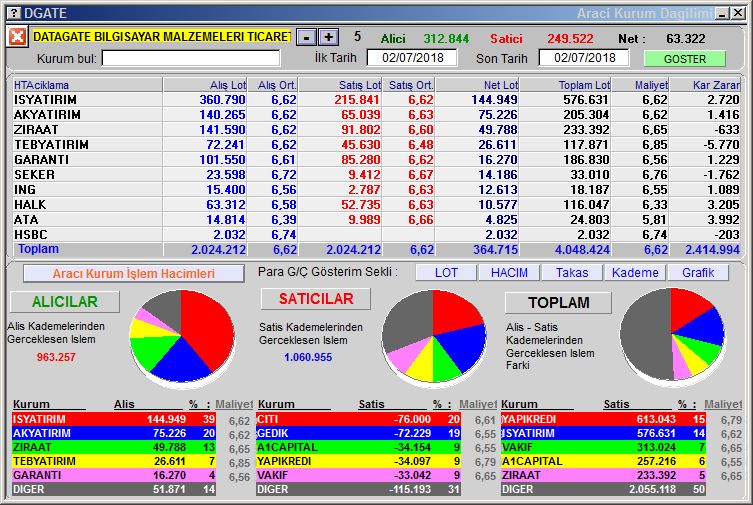Viewport: 753px width, 505px height.
Task: Click the red YAPIKREDI row in total list
Action: [x=603, y=419]
